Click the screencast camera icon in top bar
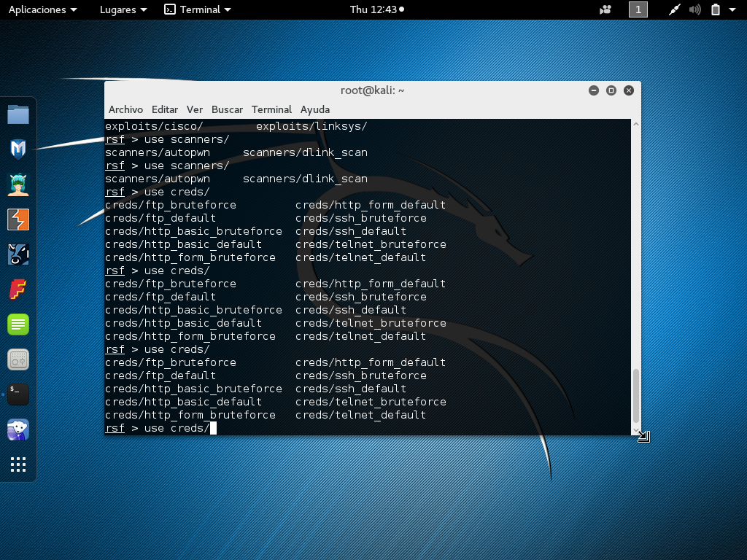The width and height of the screenshot is (747, 560). coord(605,9)
